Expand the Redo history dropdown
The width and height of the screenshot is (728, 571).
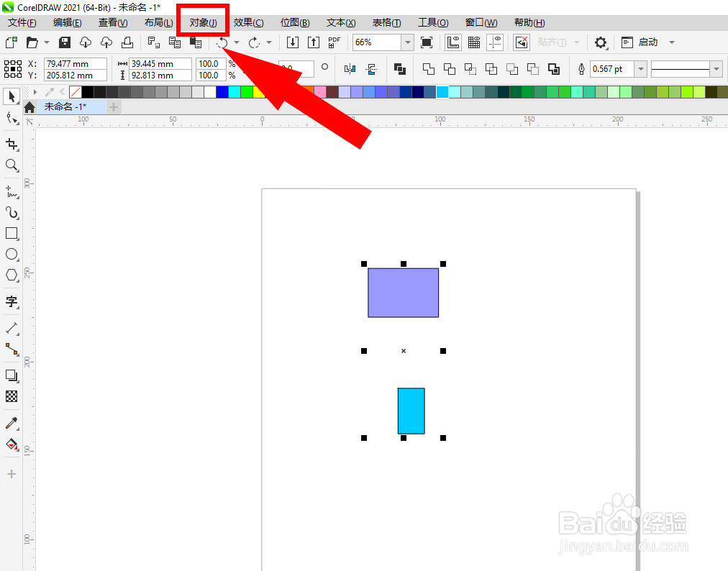point(269,42)
